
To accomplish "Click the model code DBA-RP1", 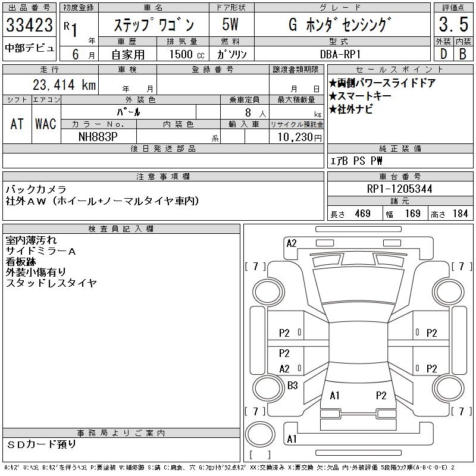I will [x=340, y=54].
